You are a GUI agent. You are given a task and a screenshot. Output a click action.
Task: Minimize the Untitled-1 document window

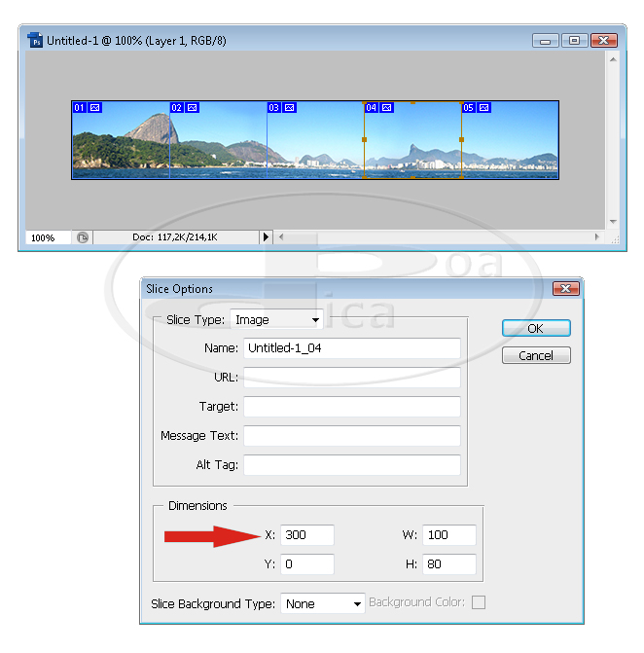546,41
